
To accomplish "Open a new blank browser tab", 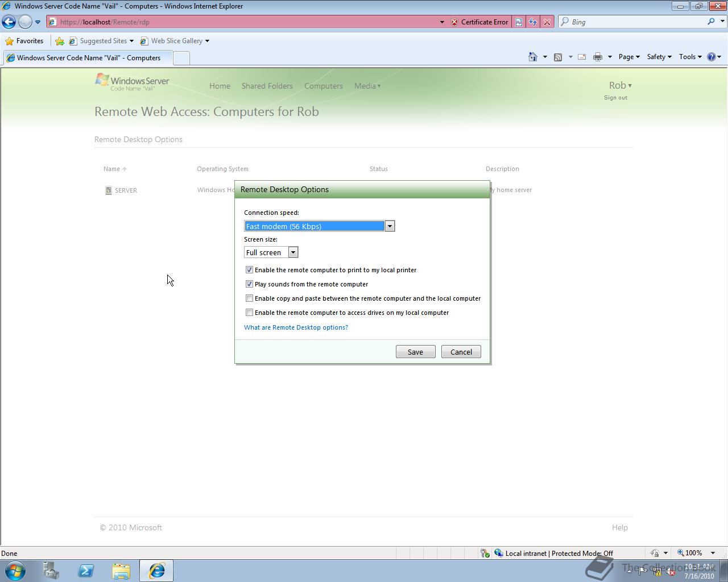I will point(181,58).
